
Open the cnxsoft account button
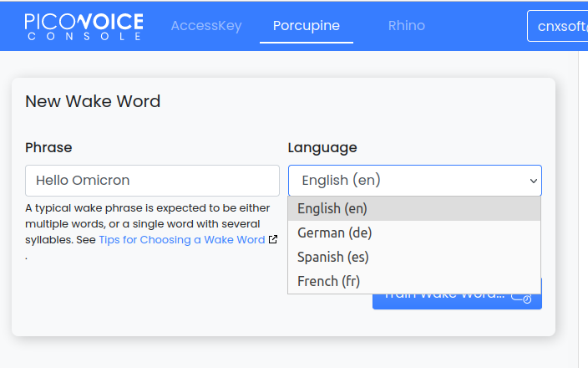558,26
